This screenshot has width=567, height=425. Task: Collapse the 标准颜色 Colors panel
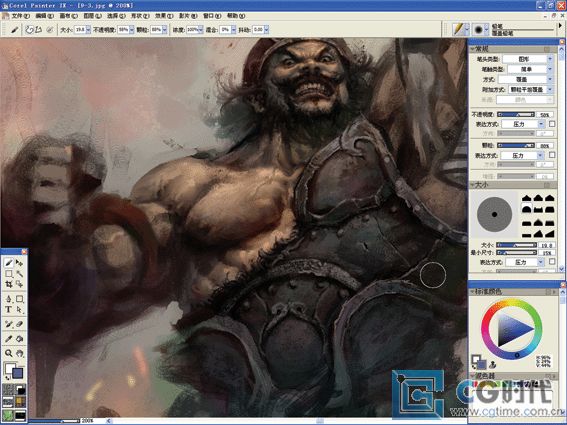(x=473, y=291)
